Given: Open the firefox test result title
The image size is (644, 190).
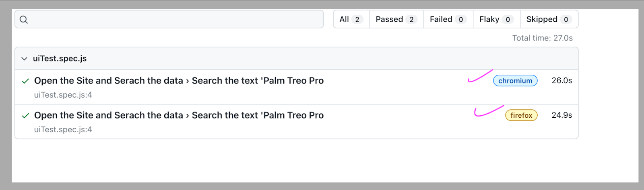Looking at the screenshot, I should coord(179,115).
